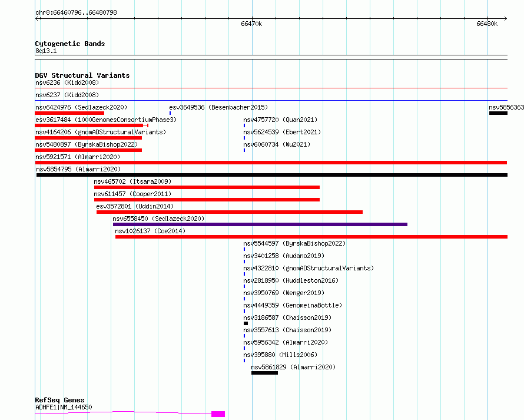Click the ruler's left arrow end
Screen dimensions: 524x420
(x=37, y=19)
